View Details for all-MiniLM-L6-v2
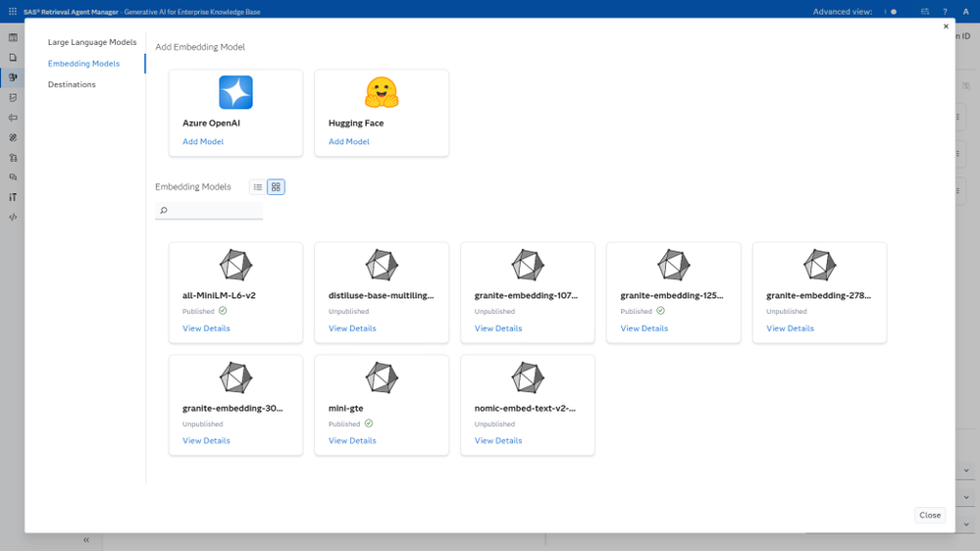This screenshot has height=551, width=980. [x=206, y=328]
